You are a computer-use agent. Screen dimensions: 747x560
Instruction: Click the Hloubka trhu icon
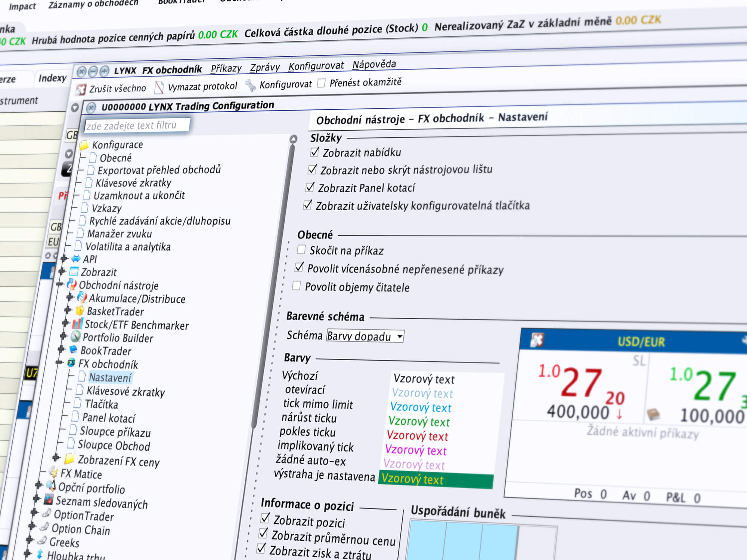(40, 554)
